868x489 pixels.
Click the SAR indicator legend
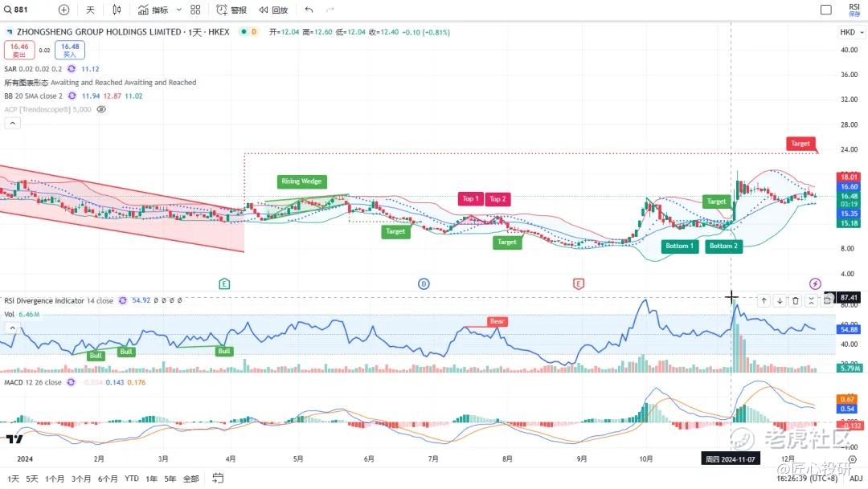pyautogui.click(x=33, y=68)
